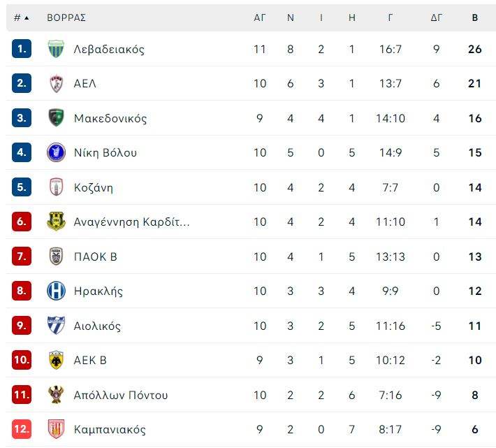Screen dimensions: 496x448
Task: Open the Καμπανιακός team name link
Action: [x=110, y=429]
